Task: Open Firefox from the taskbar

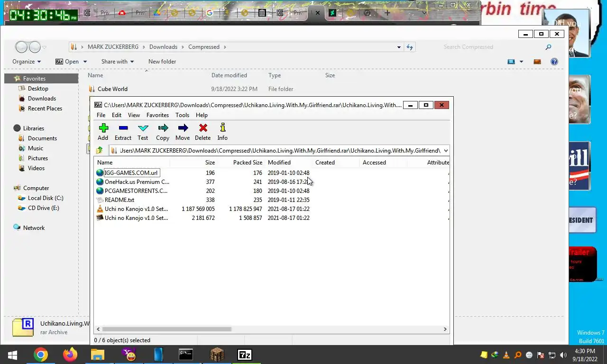Action: (70, 355)
